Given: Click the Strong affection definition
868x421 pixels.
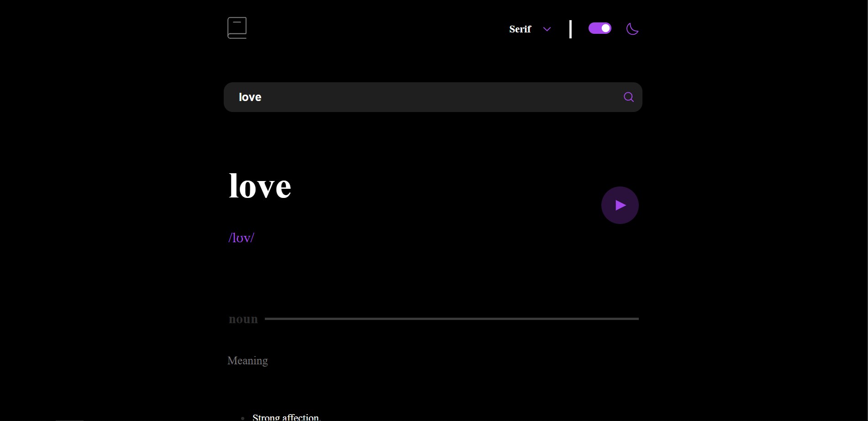Looking at the screenshot, I should coord(286,417).
